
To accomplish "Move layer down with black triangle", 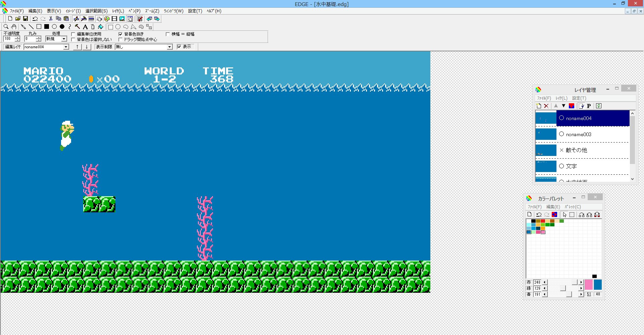I will click(x=563, y=106).
